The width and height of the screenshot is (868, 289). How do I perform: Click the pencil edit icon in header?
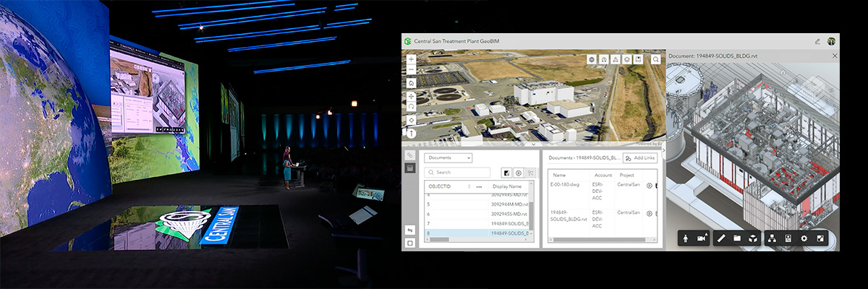coord(817,41)
